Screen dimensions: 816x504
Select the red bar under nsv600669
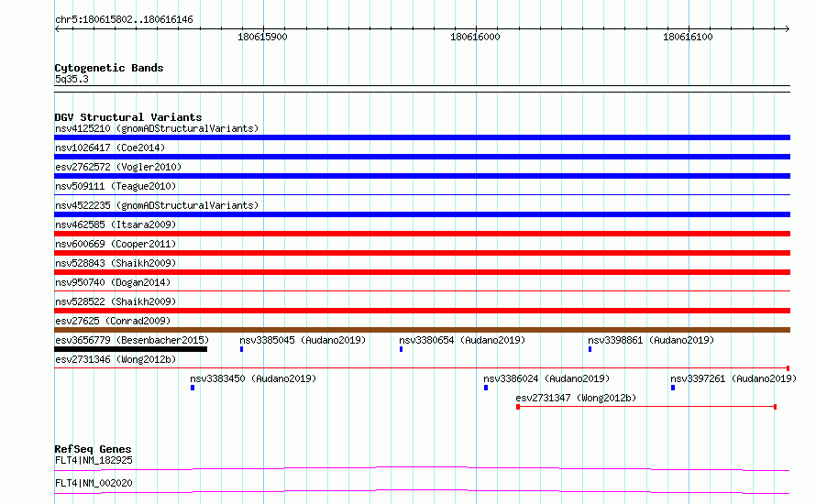point(422,253)
